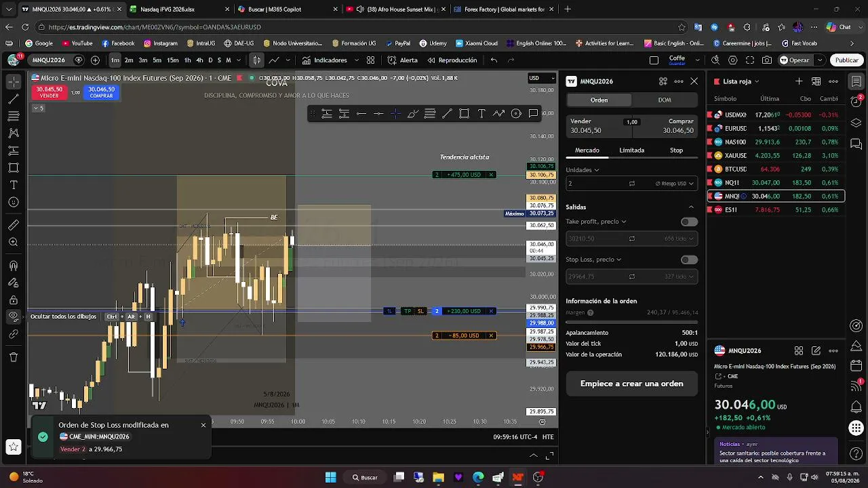Toggle stay in drawing mode
Screen dimensions: 868x488
[14, 282]
